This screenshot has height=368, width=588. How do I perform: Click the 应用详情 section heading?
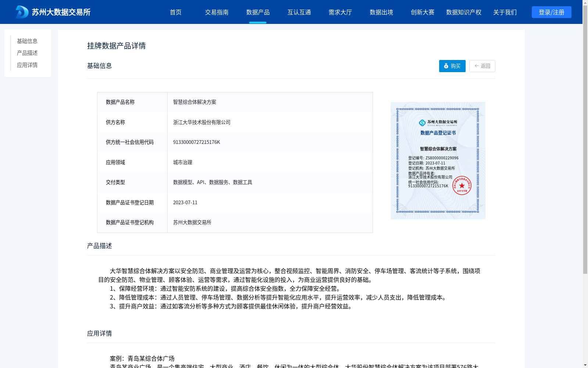[100, 333]
